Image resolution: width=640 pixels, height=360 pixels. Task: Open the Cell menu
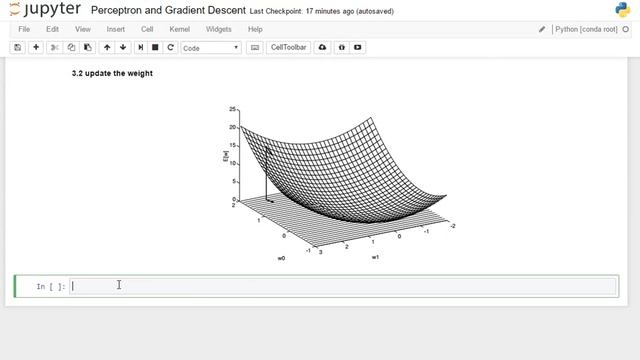click(147, 29)
